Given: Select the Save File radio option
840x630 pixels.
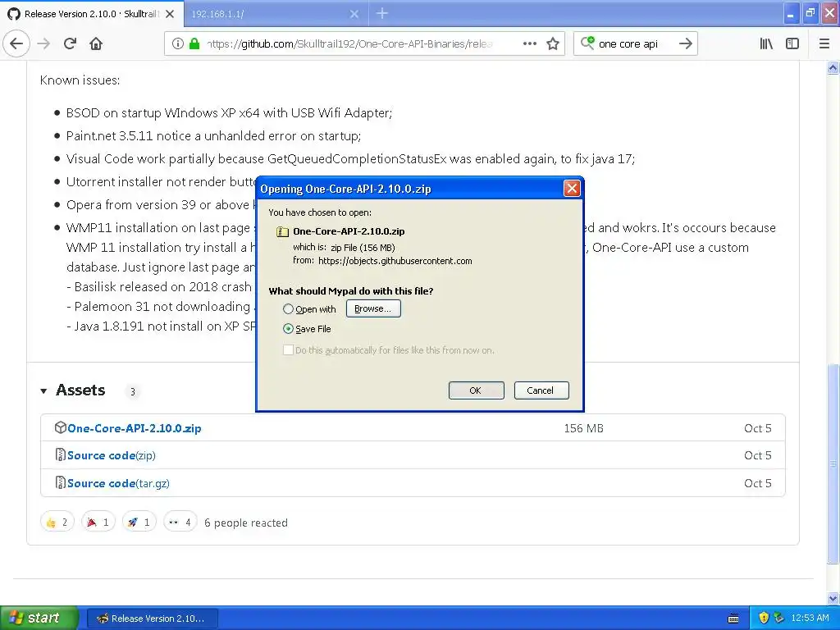Looking at the screenshot, I should tap(288, 329).
